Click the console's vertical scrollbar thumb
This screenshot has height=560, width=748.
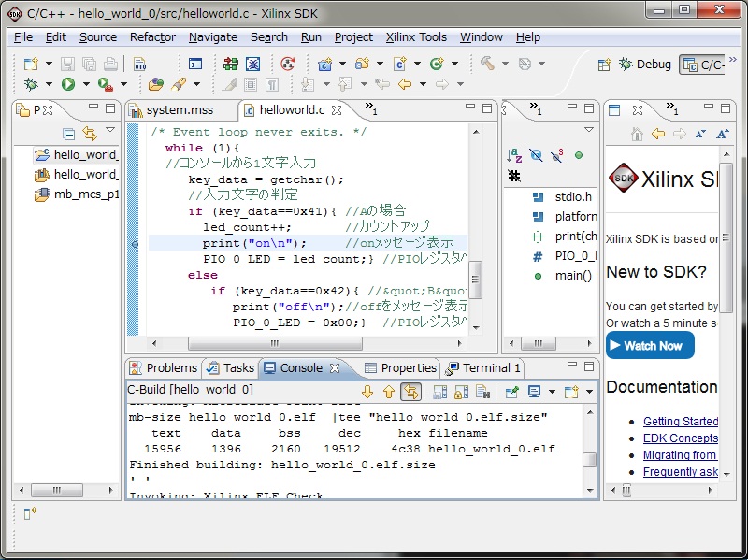tap(590, 459)
